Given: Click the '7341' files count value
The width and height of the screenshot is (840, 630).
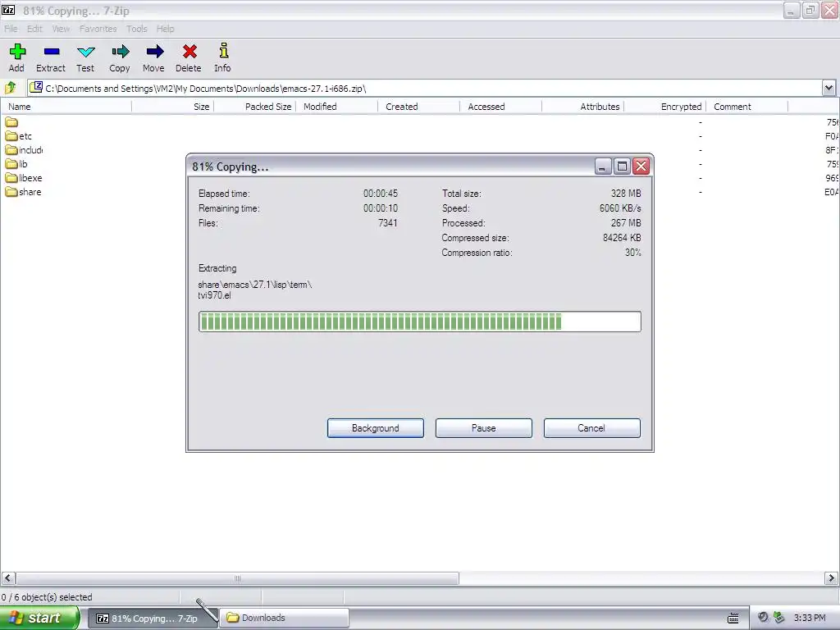Looking at the screenshot, I should (x=388, y=223).
